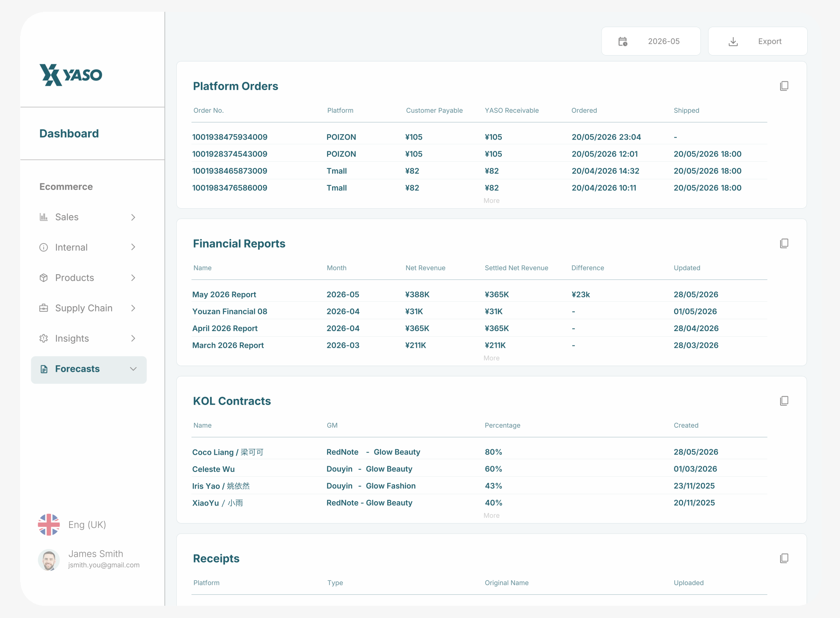This screenshot has width=840, height=618.
Task: Change language from Eng (UK)
Action: 87,525
